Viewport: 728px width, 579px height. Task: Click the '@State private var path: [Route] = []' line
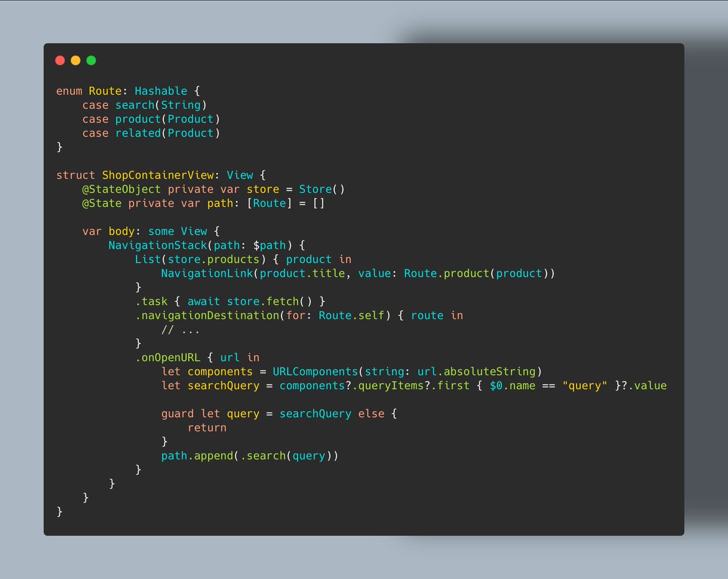(x=203, y=203)
